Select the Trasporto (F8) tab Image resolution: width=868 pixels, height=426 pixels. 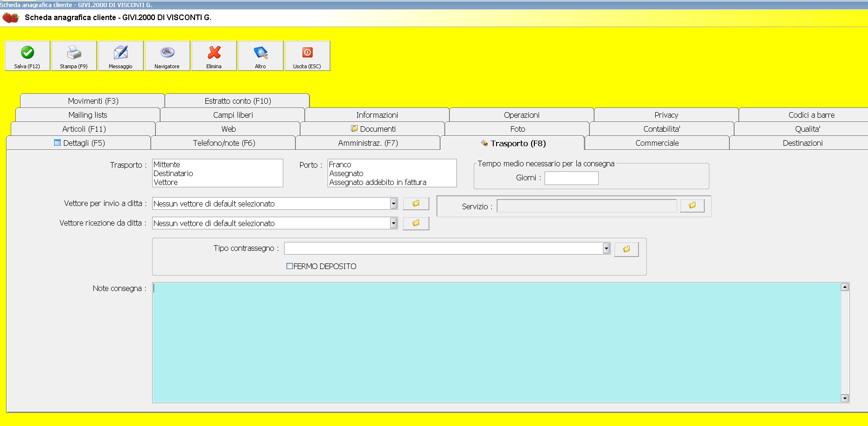[513, 143]
